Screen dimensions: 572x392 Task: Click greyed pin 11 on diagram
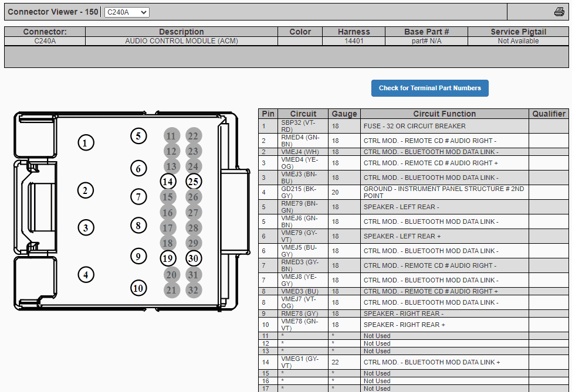point(171,136)
